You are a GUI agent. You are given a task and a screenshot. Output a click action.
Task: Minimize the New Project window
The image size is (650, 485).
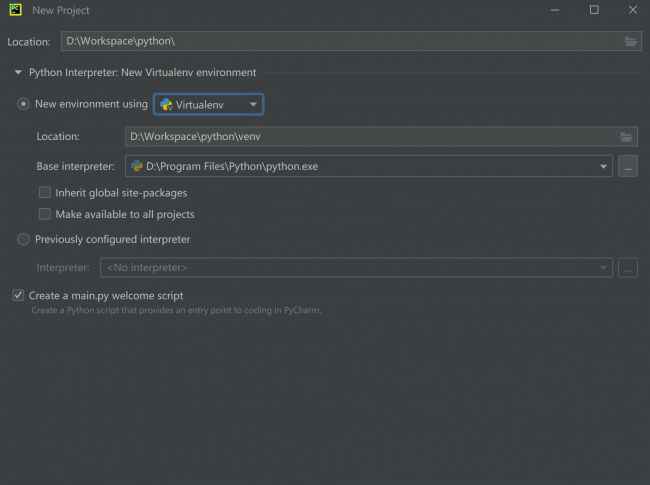coord(555,10)
